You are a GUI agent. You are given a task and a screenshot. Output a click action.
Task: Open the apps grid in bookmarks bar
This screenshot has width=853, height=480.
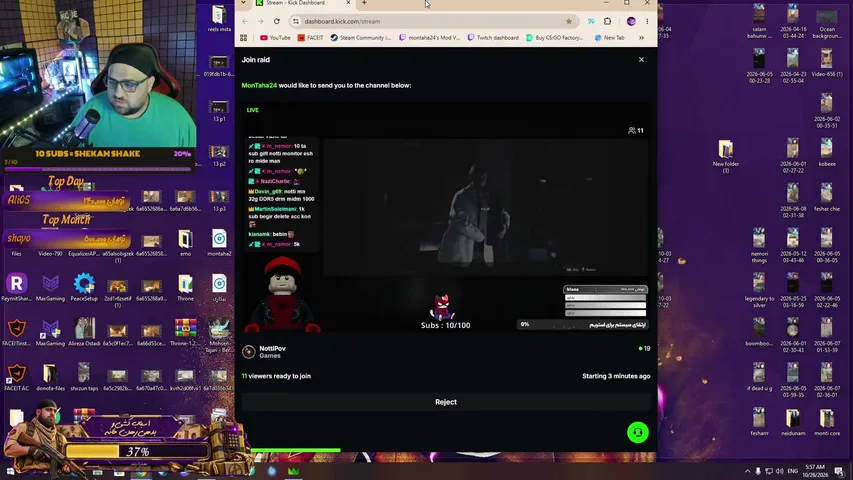(244, 38)
